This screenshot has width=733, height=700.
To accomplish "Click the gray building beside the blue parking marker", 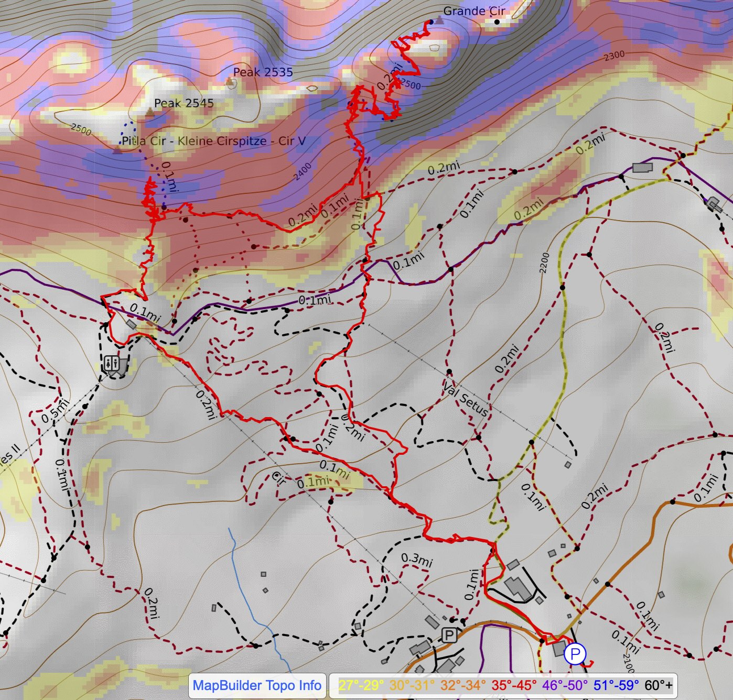I will coord(559,648).
